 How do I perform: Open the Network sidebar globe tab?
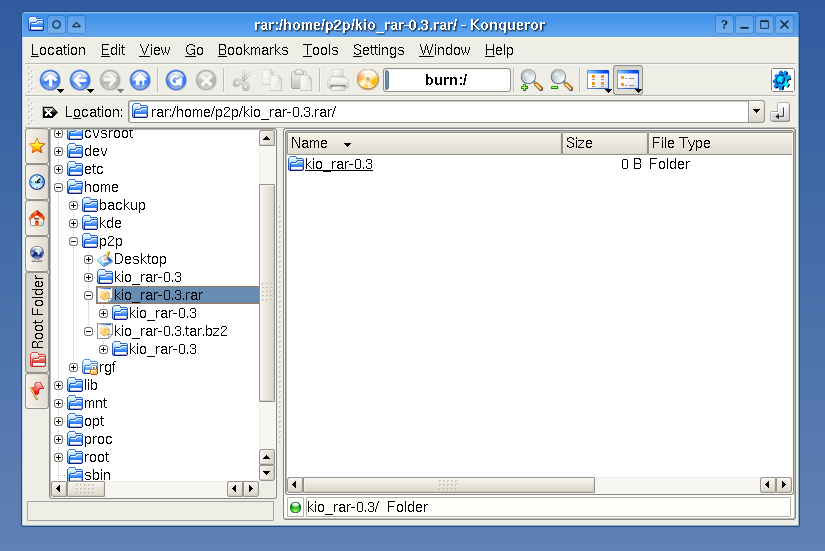click(x=37, y=254)
